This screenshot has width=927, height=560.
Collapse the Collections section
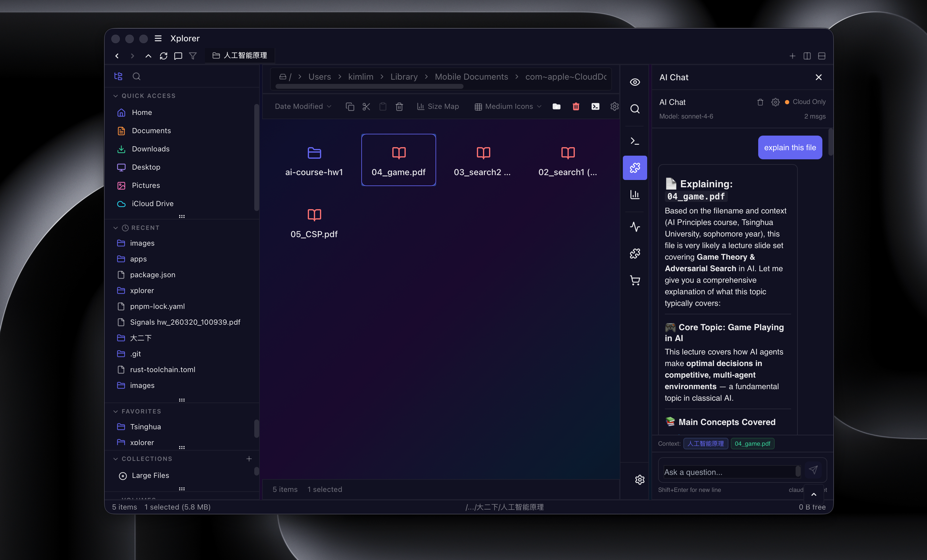pyautogui.click(x=116, y=459)
